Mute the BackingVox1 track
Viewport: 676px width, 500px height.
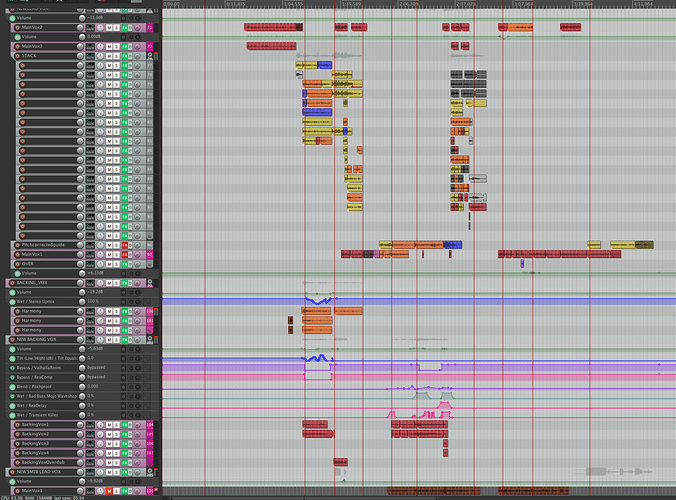pyautogui.click(x=110, y=425)
